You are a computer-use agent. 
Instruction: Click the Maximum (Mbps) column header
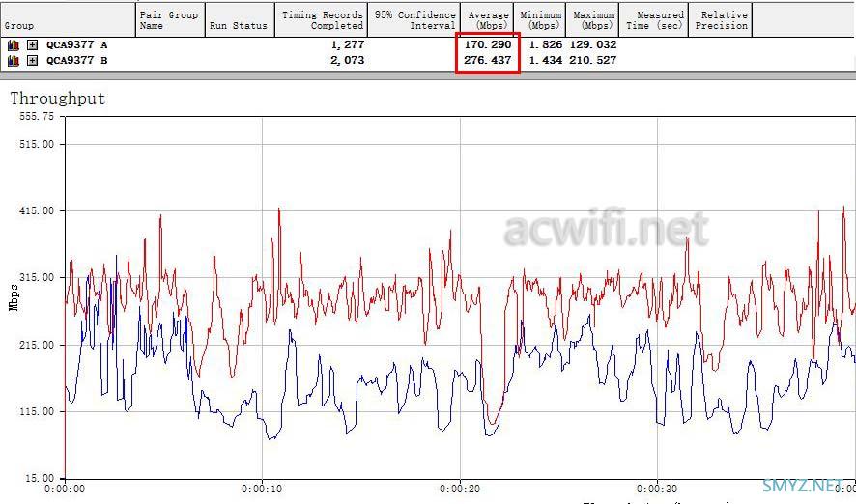[592, 20]
